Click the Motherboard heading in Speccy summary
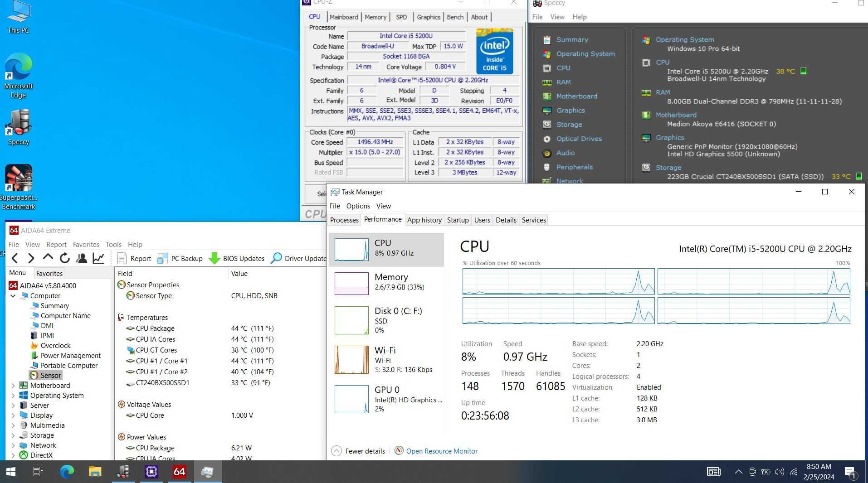The height and width of the screenshot is (483, 868). (676, 115)
